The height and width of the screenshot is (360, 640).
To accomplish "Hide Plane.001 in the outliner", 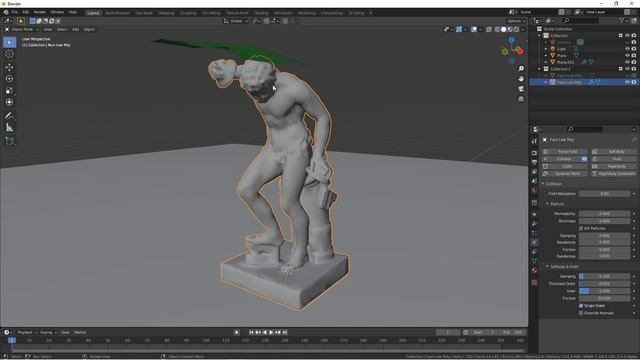I will 627,62.
